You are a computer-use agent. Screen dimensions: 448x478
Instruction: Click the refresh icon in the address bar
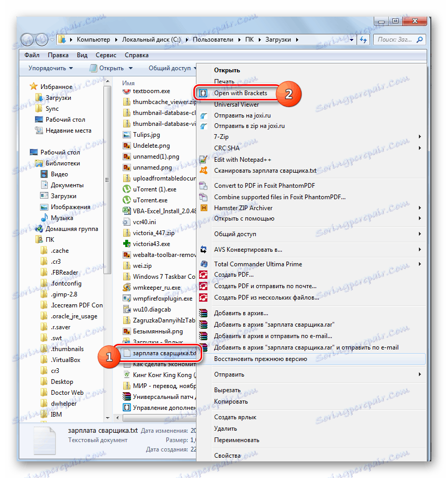[363, 39]
